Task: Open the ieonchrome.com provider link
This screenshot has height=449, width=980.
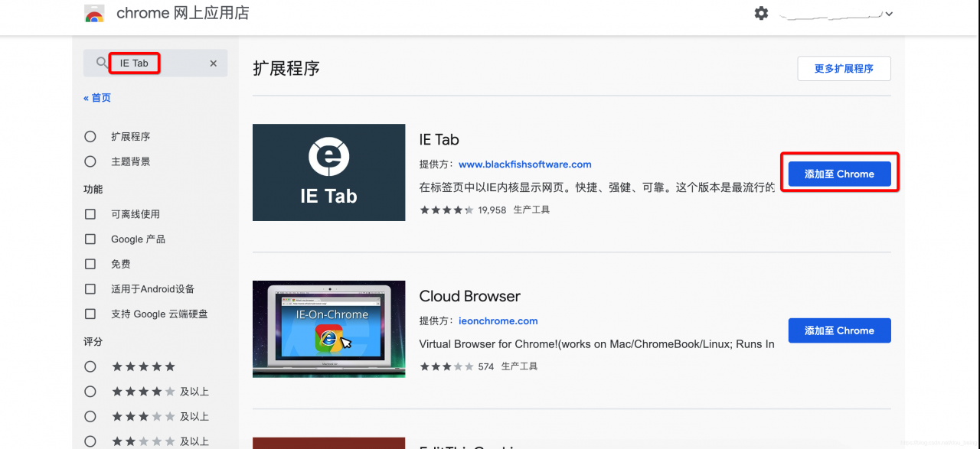Action: coord(498,321)
